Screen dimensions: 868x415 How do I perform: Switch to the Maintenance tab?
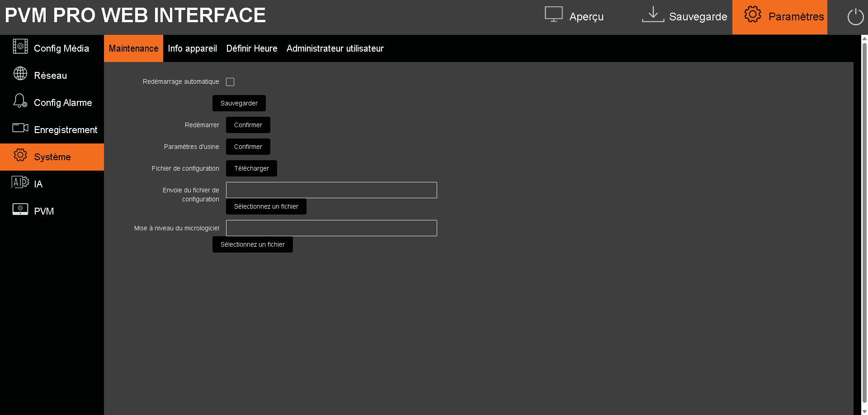click(x=133, y=48)
